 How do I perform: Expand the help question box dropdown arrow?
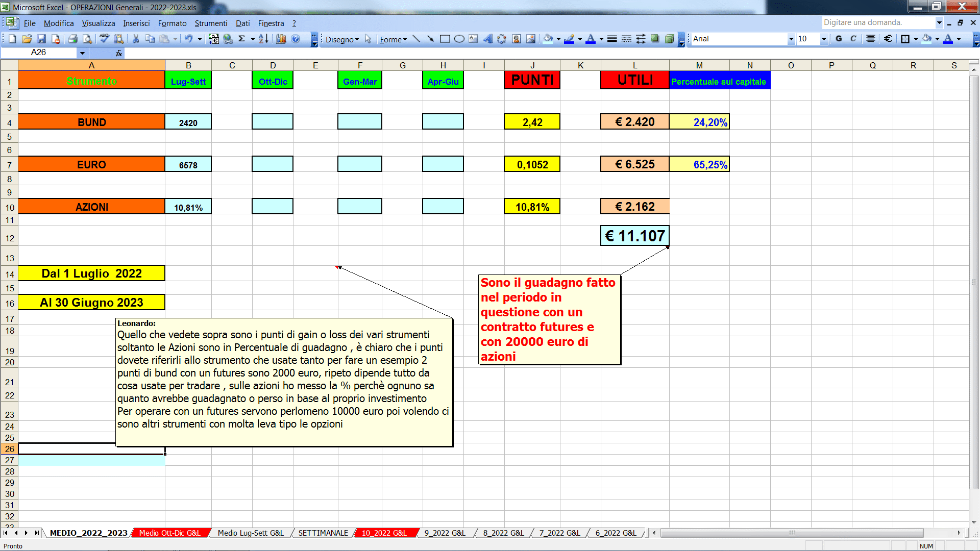[x=939, y=22]
